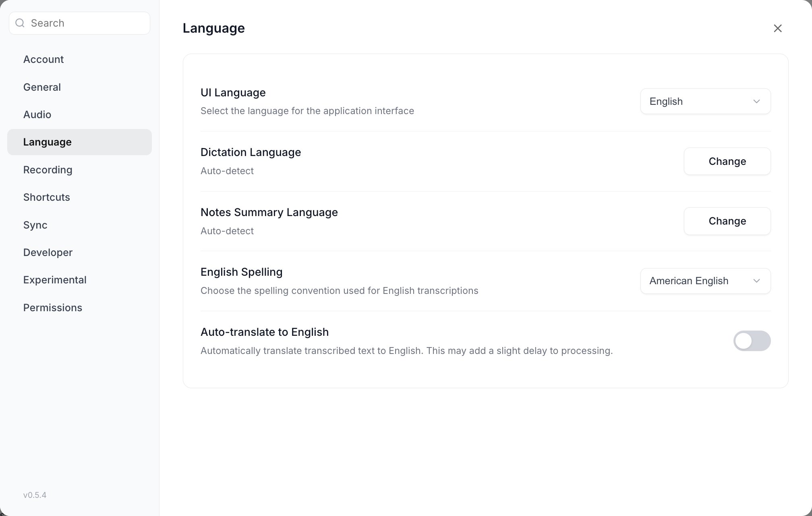Enable Auto-translate to English toggle
The height and width of the screenshot is (516, 812).
point(752,341)
